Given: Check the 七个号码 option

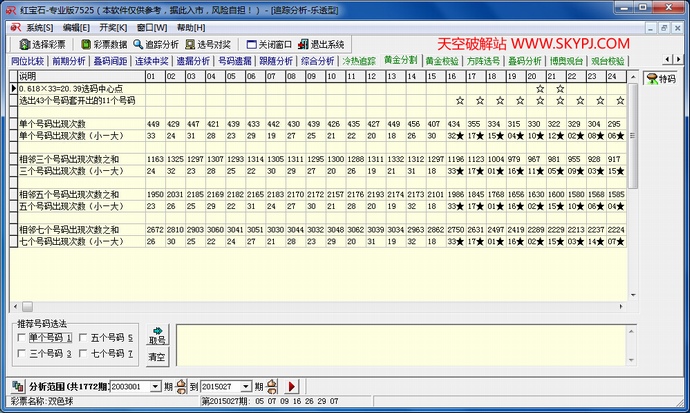Looking at the screenshot, I should (x=82, y=354).
